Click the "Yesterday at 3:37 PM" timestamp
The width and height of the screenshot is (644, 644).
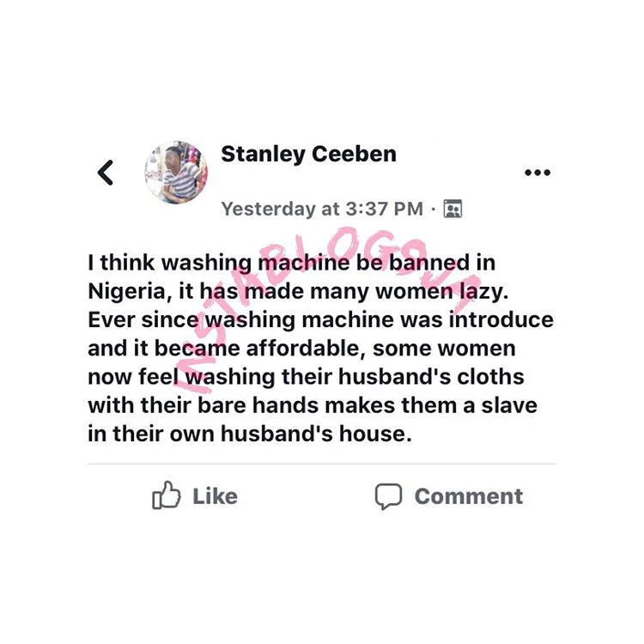tap(322, 209)
